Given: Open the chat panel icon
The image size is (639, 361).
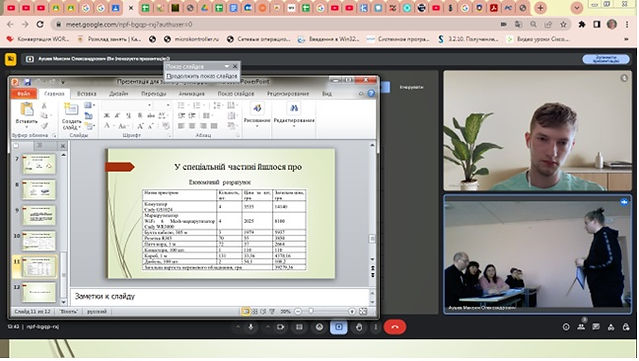Looking at the screenshot, I should pos(596,327).
